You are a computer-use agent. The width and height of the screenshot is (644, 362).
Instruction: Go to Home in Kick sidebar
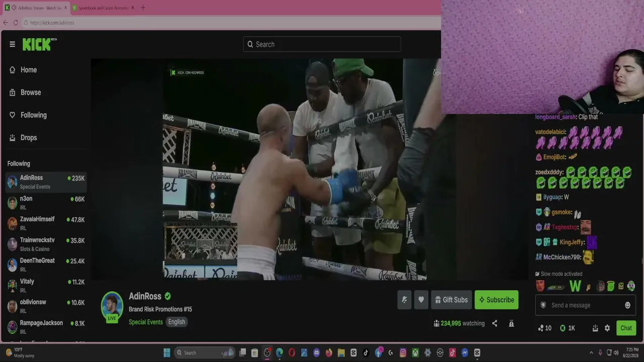[23, 70]
